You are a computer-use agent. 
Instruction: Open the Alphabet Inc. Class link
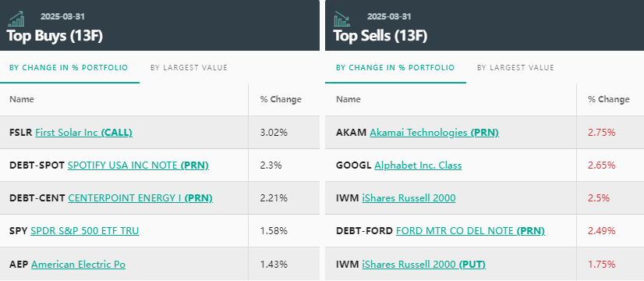(x=418, y=165)
